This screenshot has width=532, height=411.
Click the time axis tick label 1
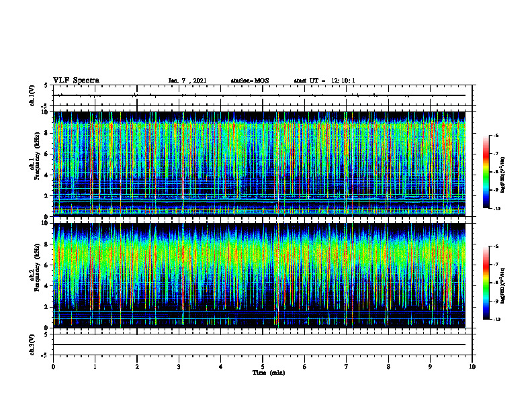click(95, 367)
